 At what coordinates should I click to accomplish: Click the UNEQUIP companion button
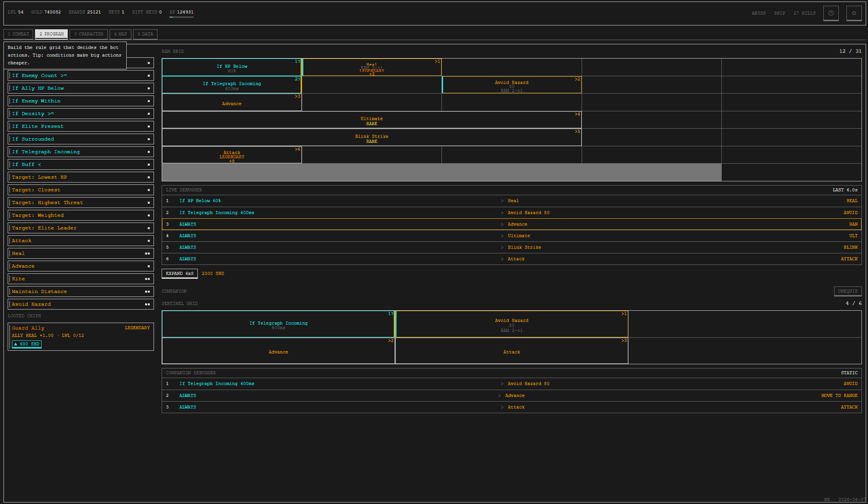(x=848, y=291)
